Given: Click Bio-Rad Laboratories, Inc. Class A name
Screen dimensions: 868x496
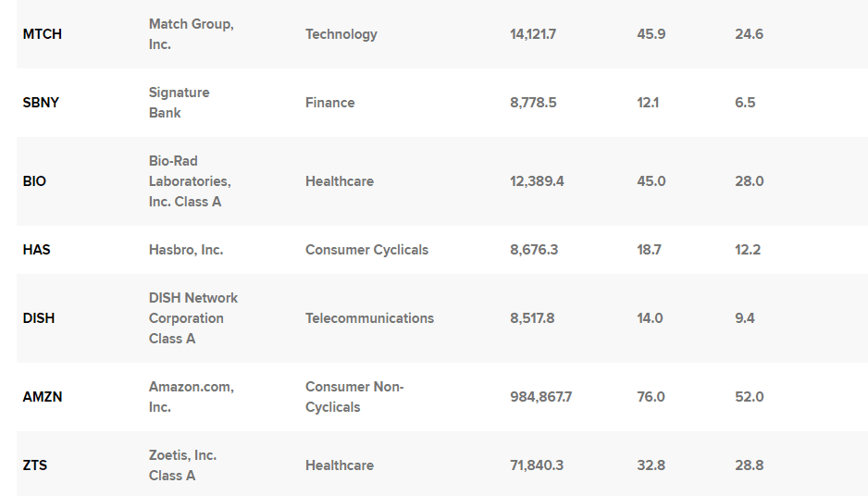Looking at the screenshot, I should [190, 181].
